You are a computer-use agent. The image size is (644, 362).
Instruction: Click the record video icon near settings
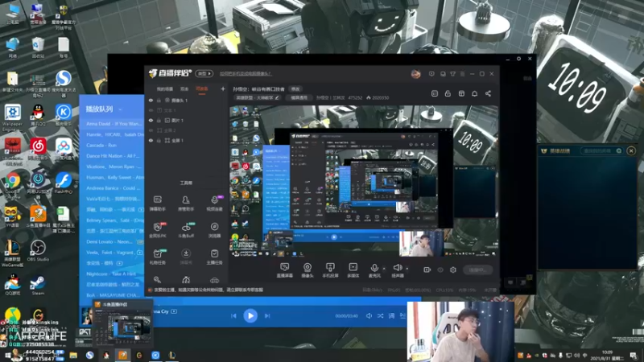427,269
